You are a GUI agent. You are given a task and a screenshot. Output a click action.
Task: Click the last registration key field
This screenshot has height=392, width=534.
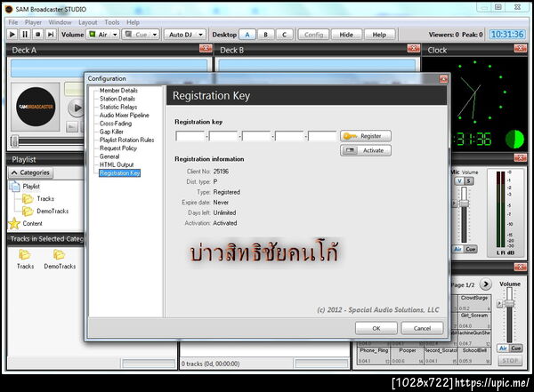(322, 136)
